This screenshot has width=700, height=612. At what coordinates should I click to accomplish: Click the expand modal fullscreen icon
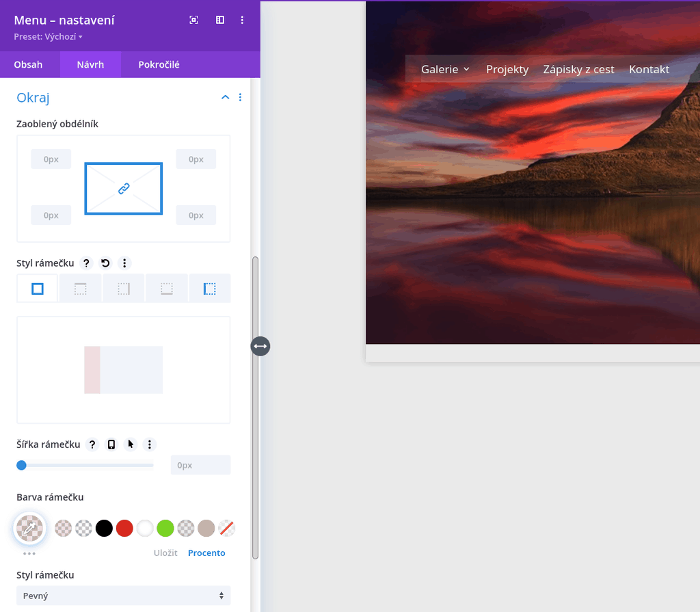coord(193,20)
